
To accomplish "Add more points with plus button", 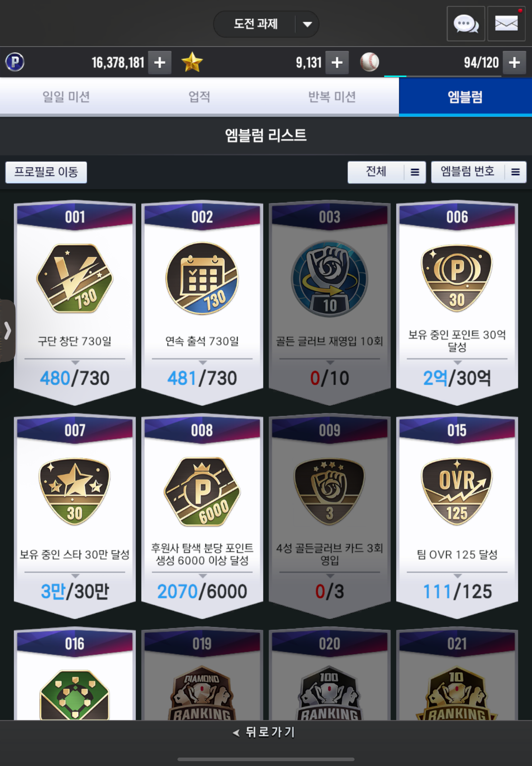I will [x=160, y=62].
